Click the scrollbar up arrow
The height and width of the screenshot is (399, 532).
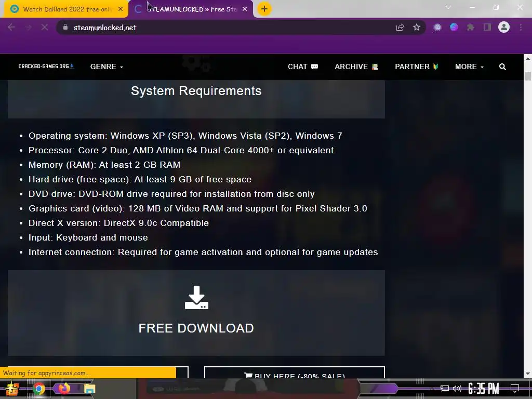pos(528,59)
